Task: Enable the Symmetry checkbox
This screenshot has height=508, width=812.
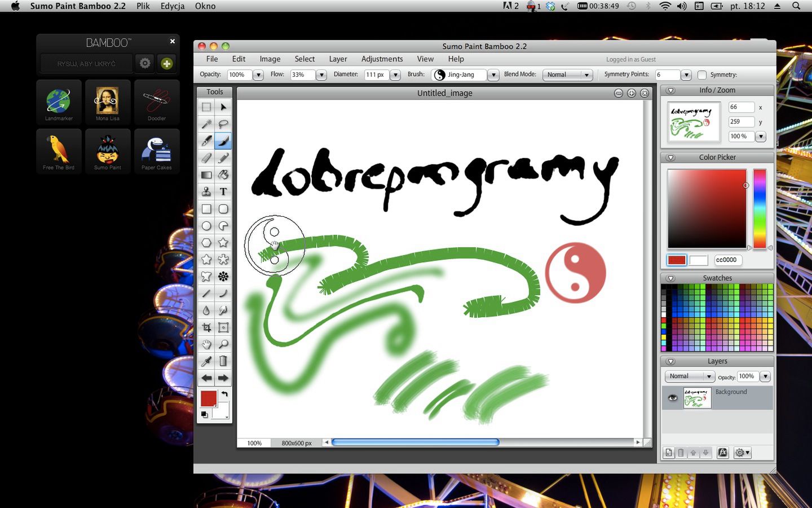Action: coord(702,75)
